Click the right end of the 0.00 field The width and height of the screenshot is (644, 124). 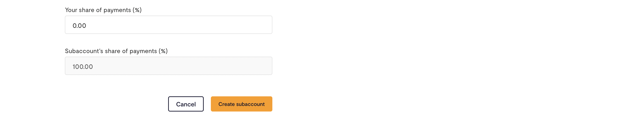[265, 25]
